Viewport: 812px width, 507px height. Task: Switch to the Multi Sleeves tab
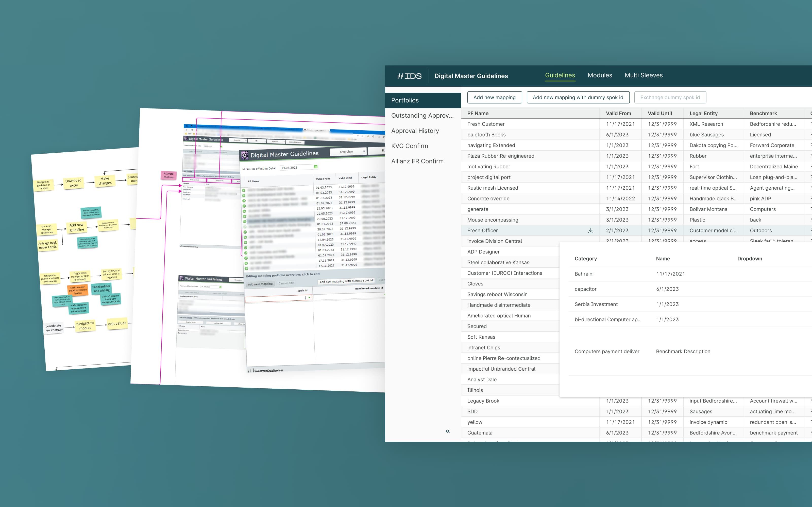644,75
